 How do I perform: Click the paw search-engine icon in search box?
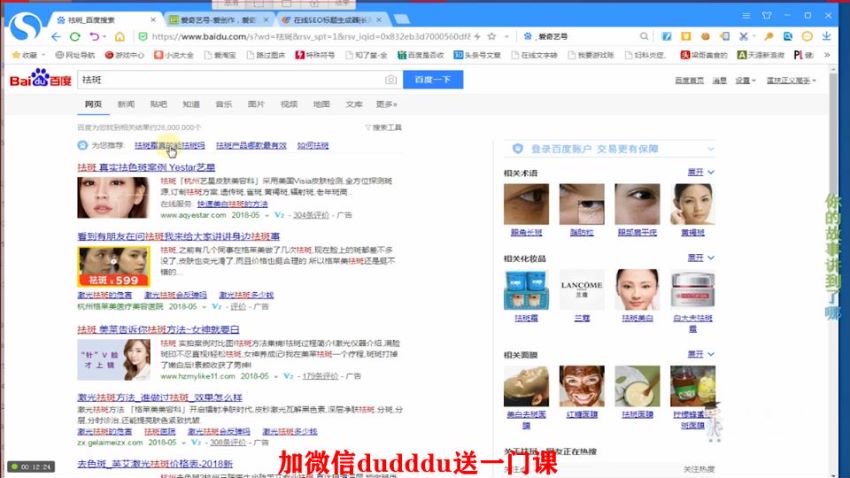click(x=527, y=36)
